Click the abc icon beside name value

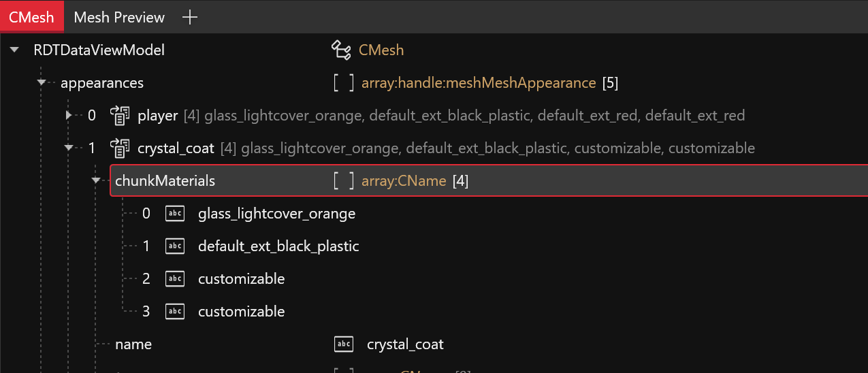pyautogui.click(x=344, y=344)
